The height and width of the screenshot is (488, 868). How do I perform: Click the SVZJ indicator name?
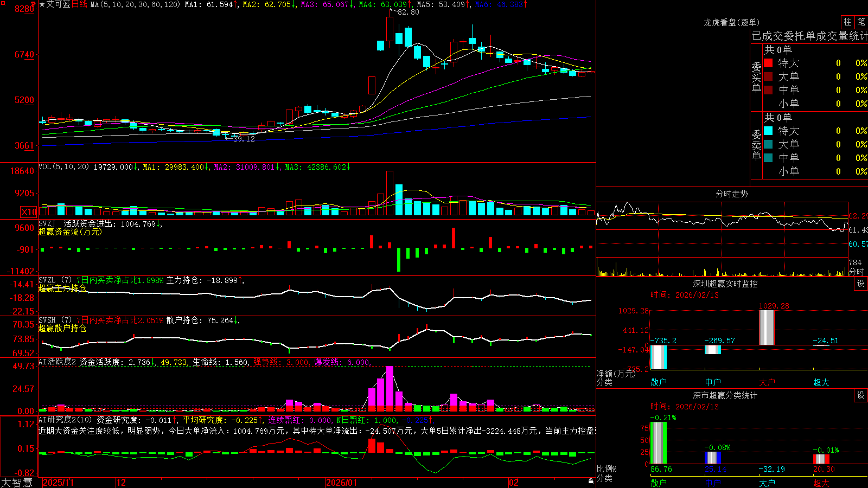pos(47,223)
